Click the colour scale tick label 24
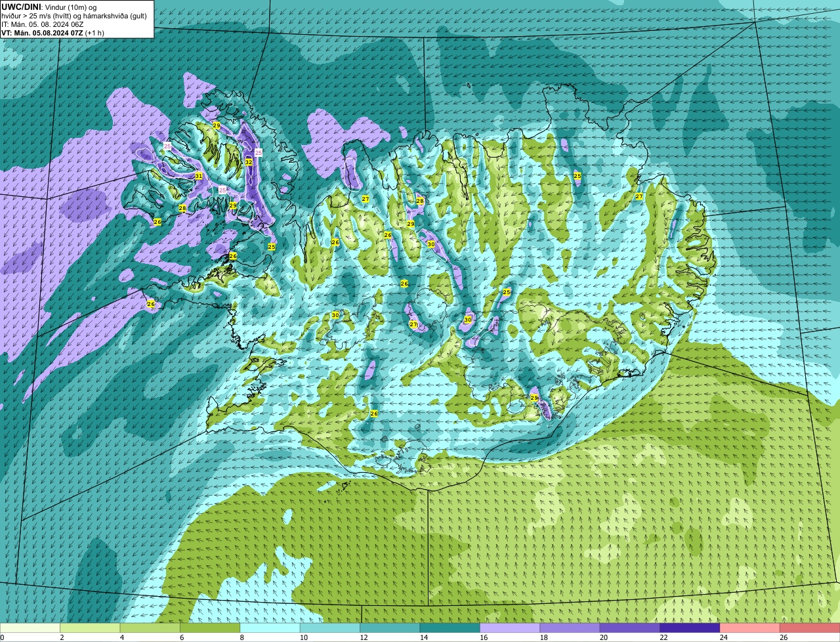This screenshot has width=840, height=642. (x=723, y=637)
